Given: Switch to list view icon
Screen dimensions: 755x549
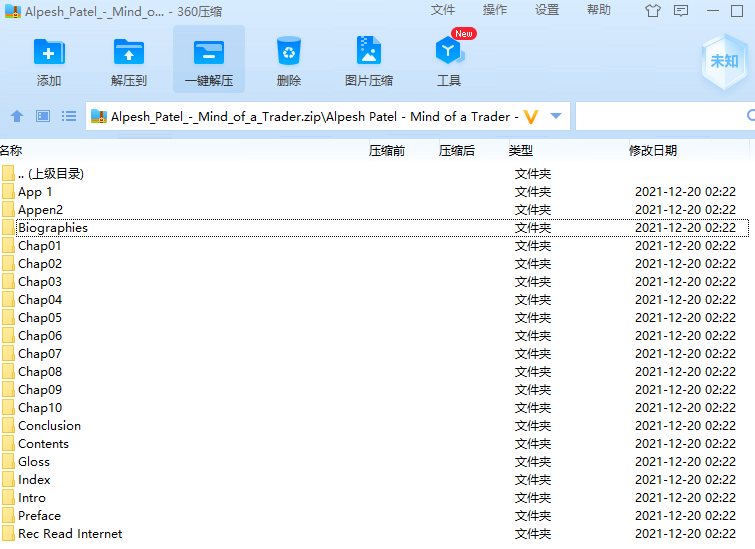Looking at the screenshot, I should coord(69,116).
